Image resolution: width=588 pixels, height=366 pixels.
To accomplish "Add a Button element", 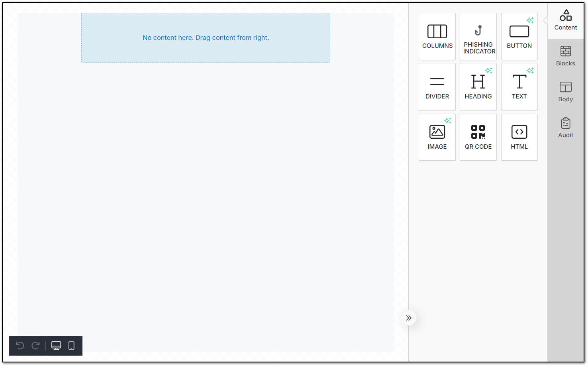I will pos(519,36).
